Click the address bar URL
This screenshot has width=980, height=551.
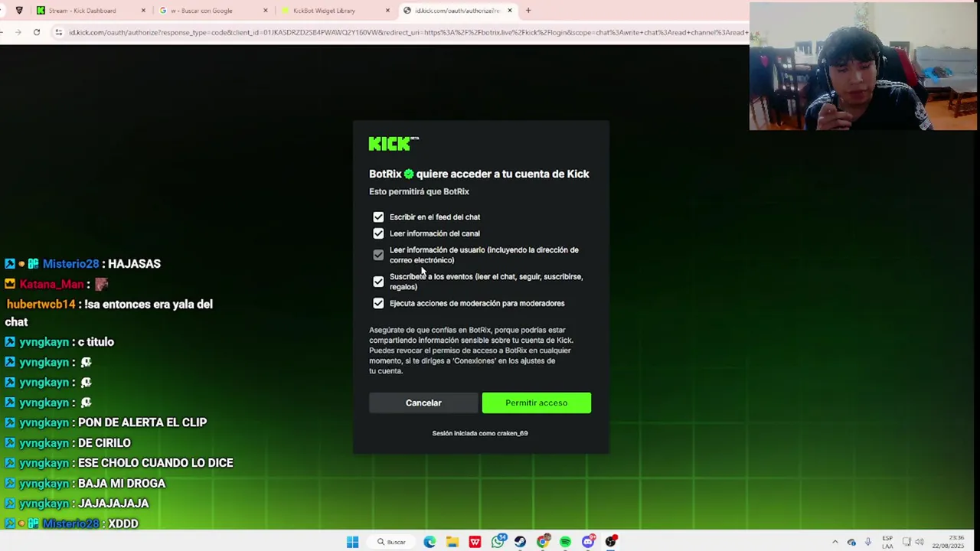408,32
